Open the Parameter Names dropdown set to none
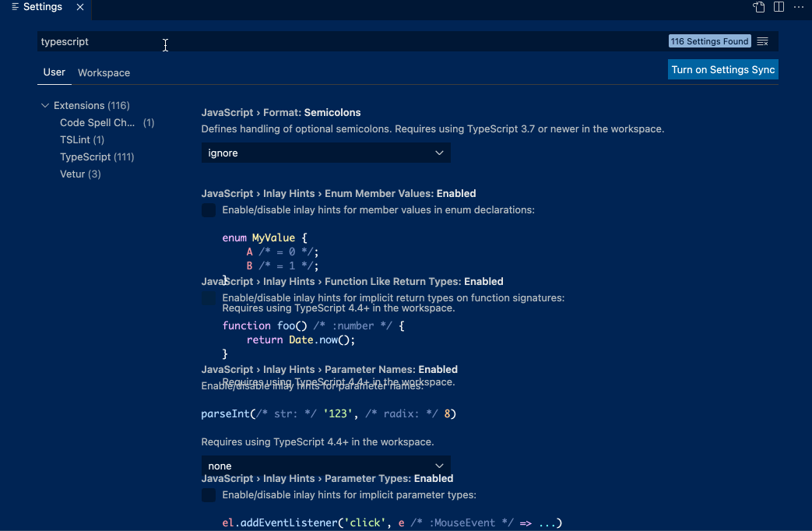Viewport: 812px width, 531px height. (x=325, y=466)
